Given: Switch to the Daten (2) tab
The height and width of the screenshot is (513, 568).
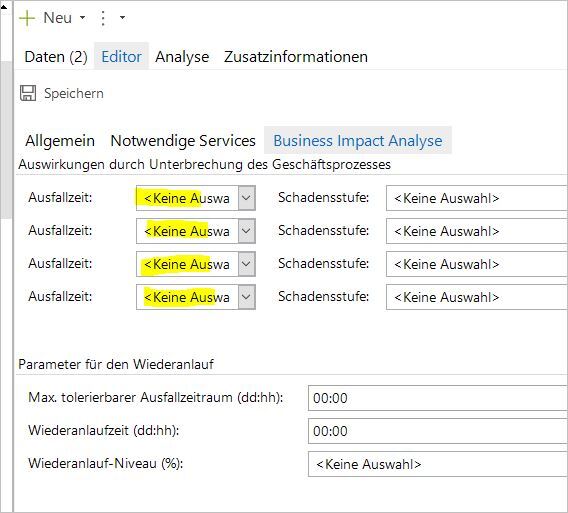Looking at the screenshot, I should [56, 57].
